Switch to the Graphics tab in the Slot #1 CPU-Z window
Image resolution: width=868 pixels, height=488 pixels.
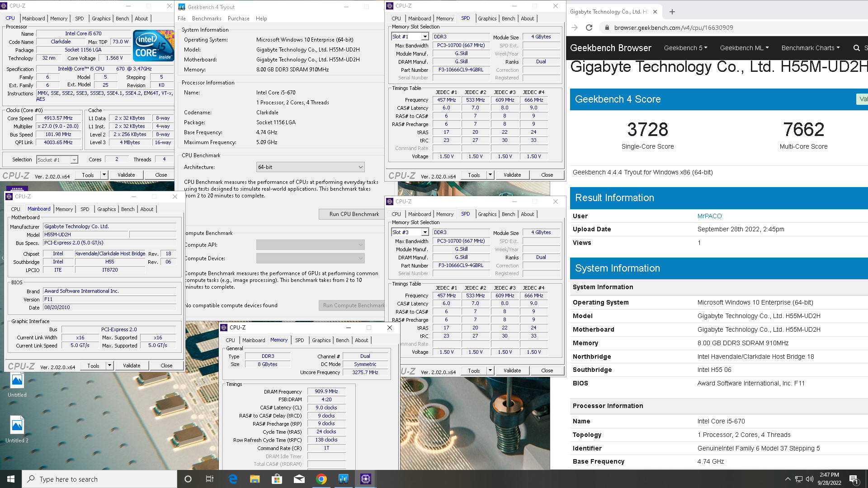coord(487,19)
